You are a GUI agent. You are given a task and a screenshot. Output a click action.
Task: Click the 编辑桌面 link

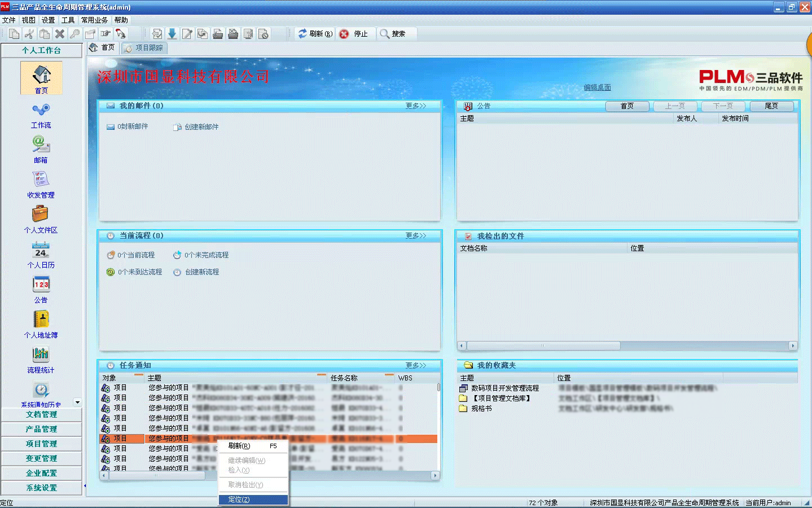click(597, 87)
